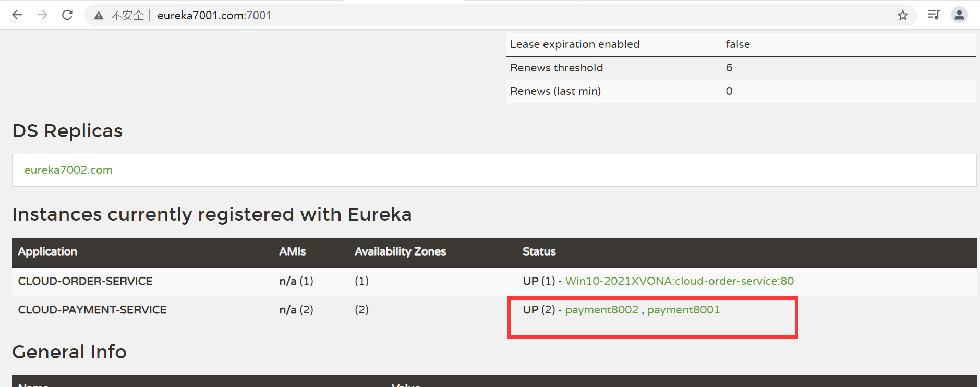Click the Instances currently registered with Eureka heading
This screenshot has height=387, width=980.
pyautogui.click(x=212, y=214)
